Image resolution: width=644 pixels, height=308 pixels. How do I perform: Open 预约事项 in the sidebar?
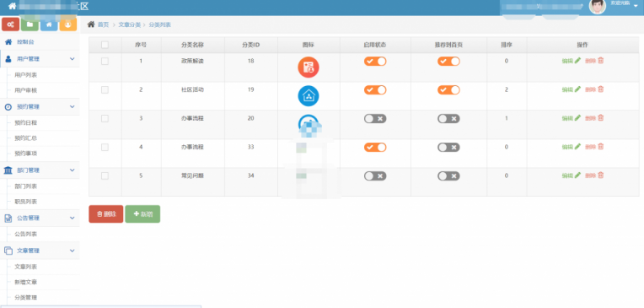[x=26, y=154]
